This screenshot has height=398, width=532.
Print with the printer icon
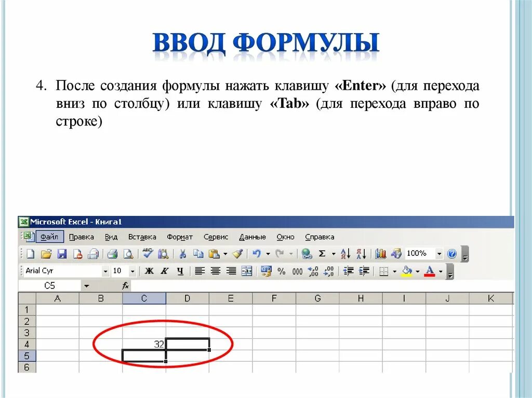[x=112, y=254]
